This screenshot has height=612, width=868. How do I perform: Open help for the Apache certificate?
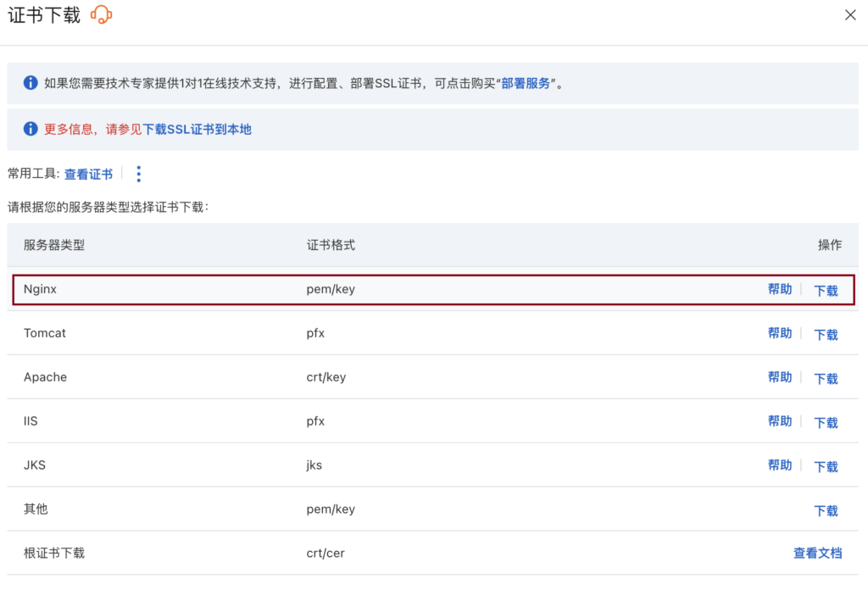coord(780,377)
